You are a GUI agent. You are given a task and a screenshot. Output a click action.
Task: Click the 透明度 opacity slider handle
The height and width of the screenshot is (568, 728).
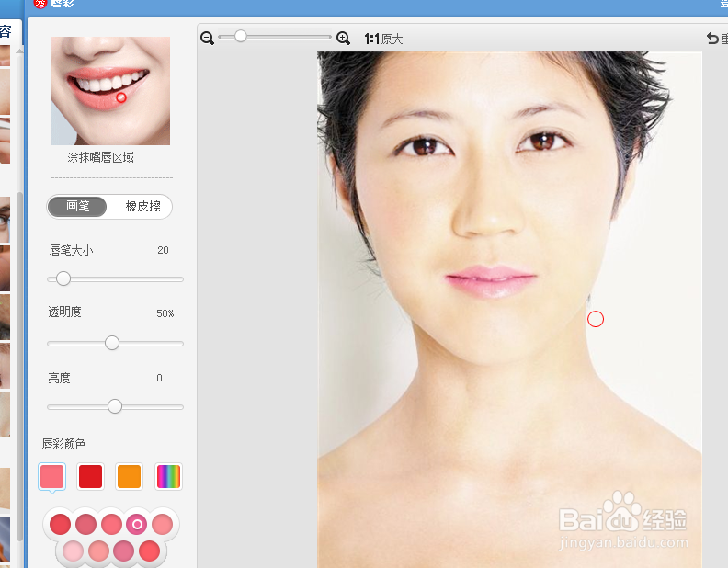112,343
